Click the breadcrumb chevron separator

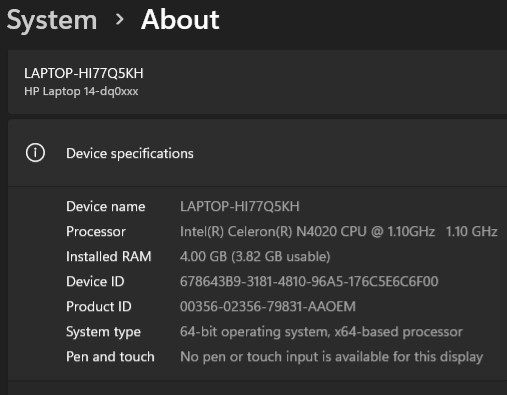click(x=119, y=19)
